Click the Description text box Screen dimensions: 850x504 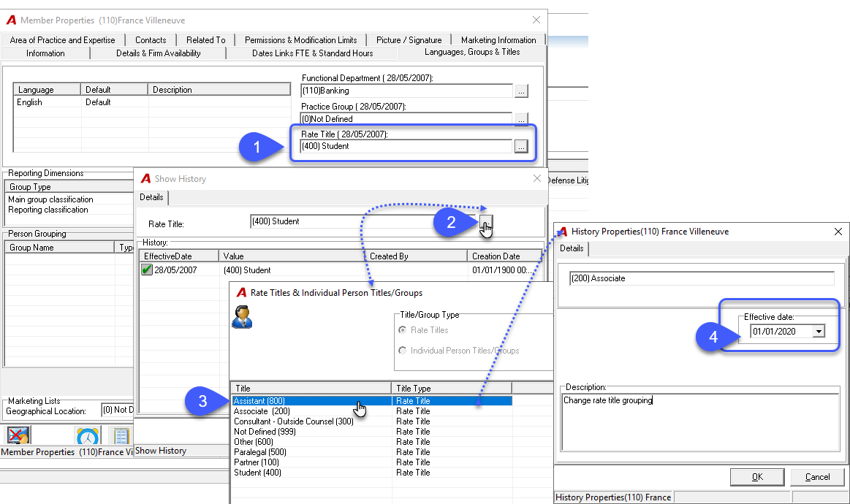[x=700, y=422]
